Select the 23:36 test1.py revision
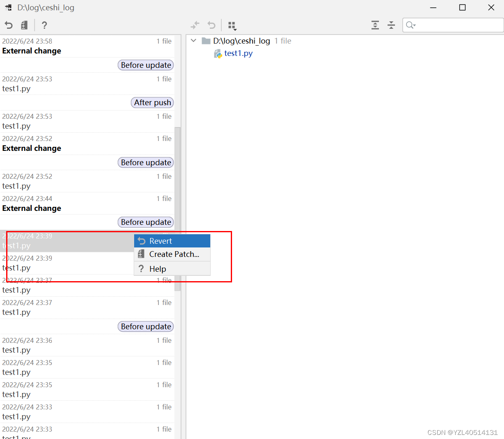The width and height of the screenshot is (504, 439). pyautogui.click(x=87, y=345)
